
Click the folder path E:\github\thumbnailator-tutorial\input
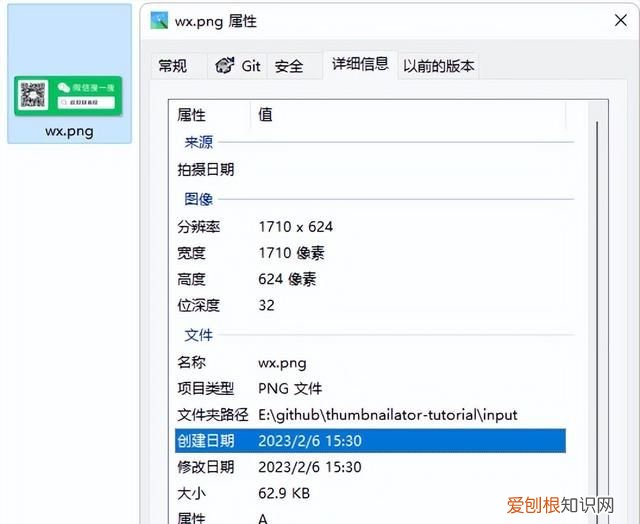(388, 415)
